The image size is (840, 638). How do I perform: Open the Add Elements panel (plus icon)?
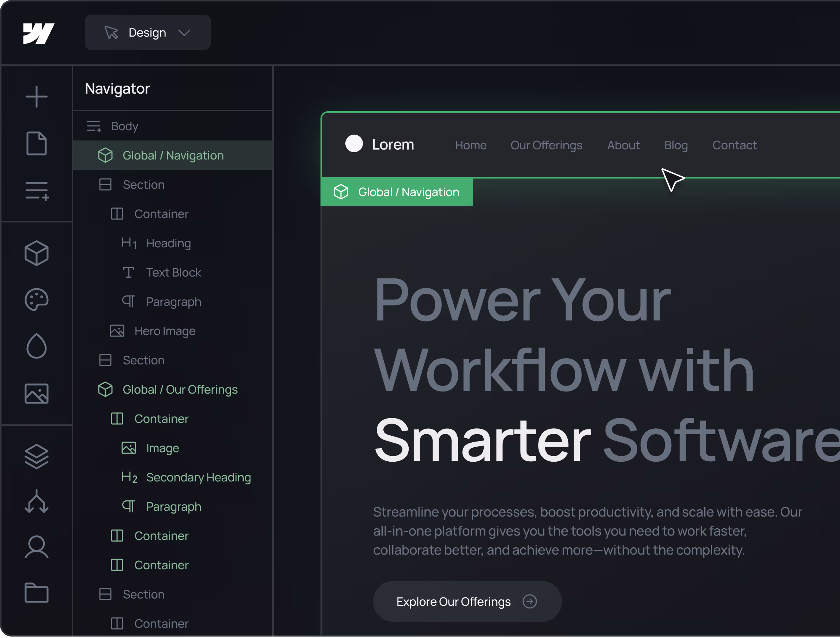pos(37,97)
